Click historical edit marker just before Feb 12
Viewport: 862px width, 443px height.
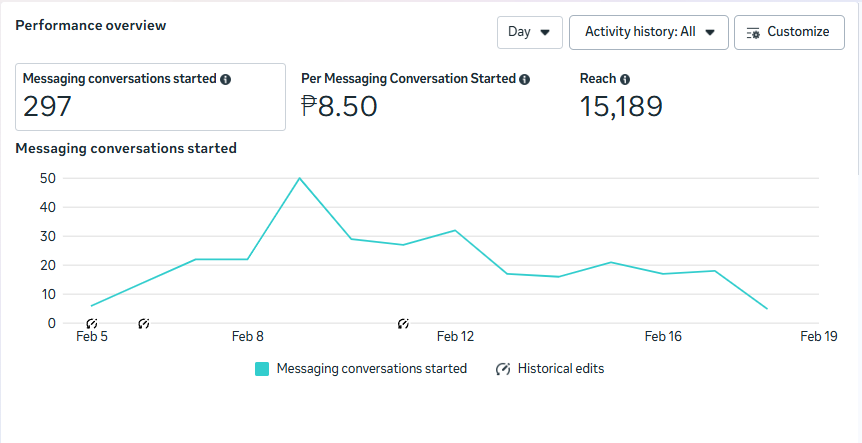point(404,324)
